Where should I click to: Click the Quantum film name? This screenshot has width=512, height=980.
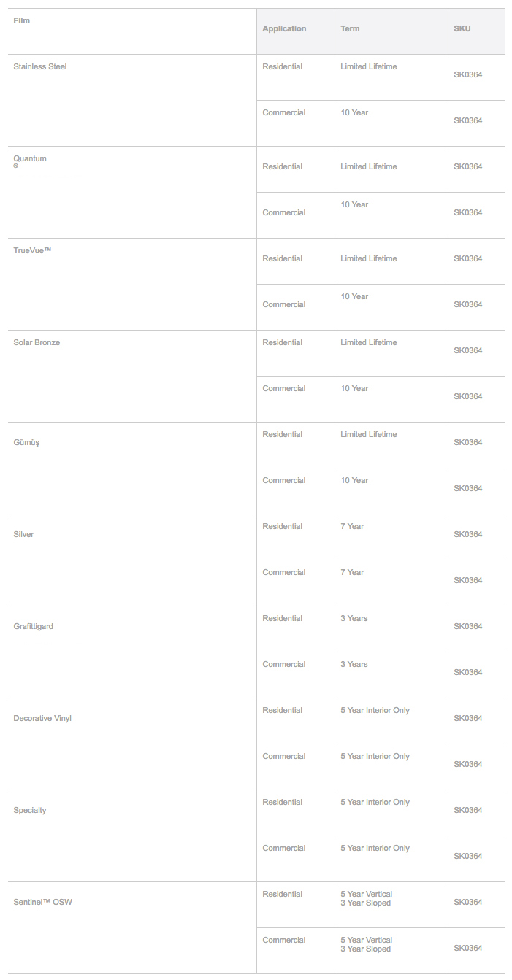[30, 158]
